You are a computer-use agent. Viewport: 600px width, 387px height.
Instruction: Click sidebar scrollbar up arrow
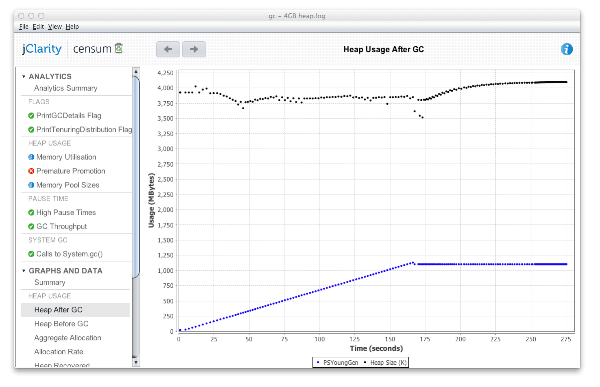[135, 71]
